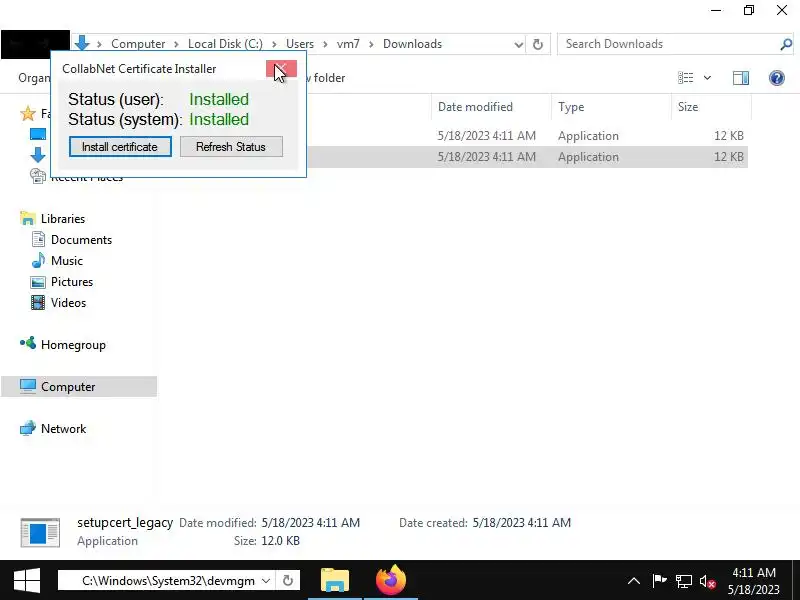Viewport: 800px width, 600px height.
Task: Open the Downloads arrow icon under Favorites
Action: [38, 155]
